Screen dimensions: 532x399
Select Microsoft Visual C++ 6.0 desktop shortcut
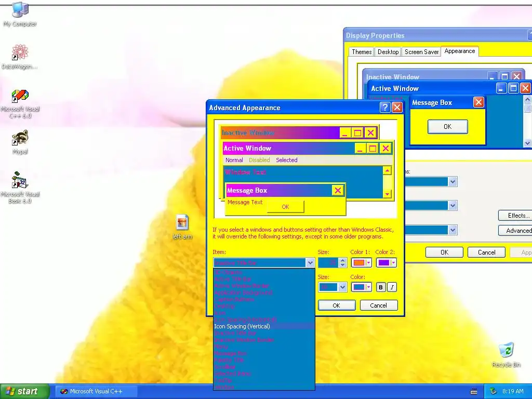click(20, 103)
